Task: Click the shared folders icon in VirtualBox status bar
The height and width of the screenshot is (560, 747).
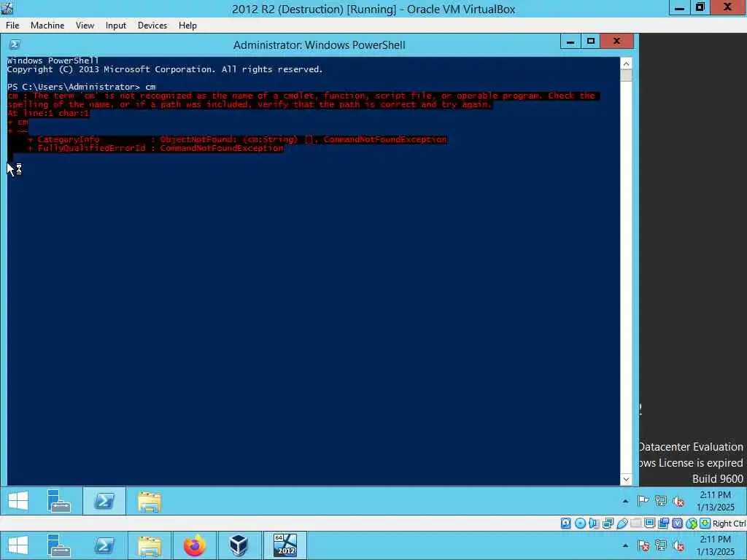Action: (x=635, y=524)
